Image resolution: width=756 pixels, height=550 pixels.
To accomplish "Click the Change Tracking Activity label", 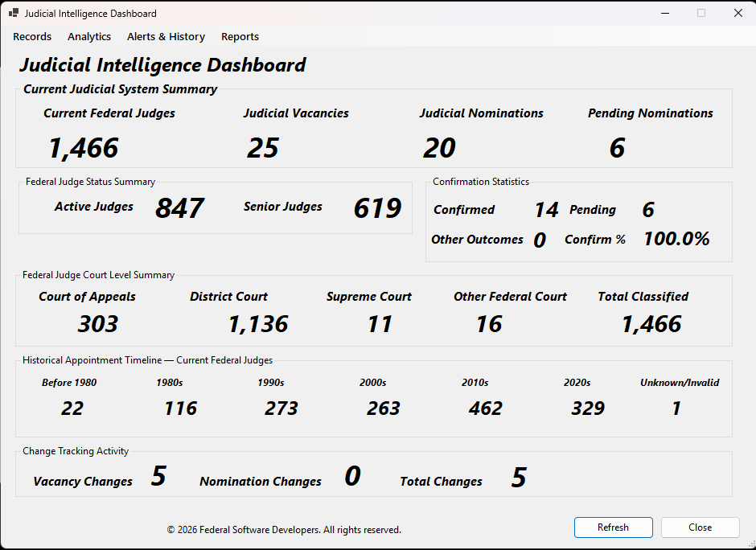I will pos(76,451).
